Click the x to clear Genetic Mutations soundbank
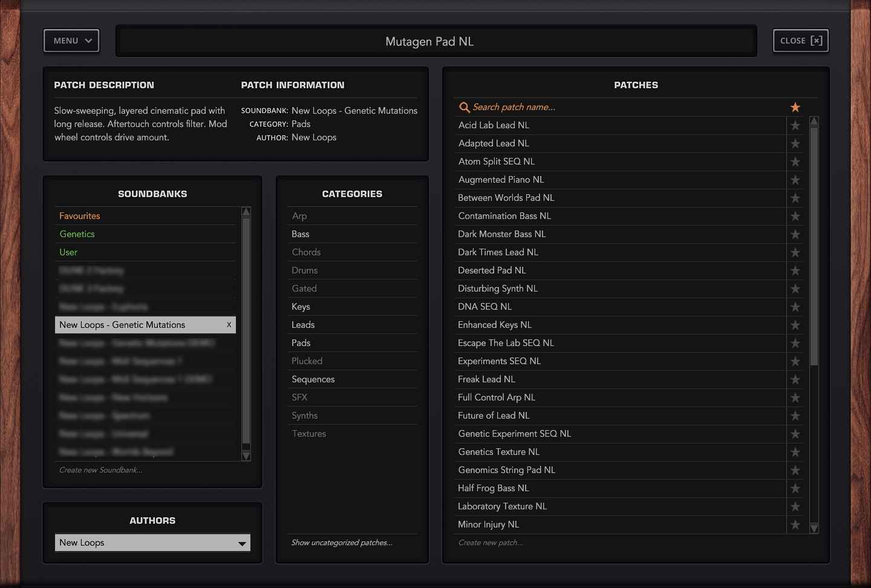The width and height of the screenshot is (871, 588). pos(229,325)
